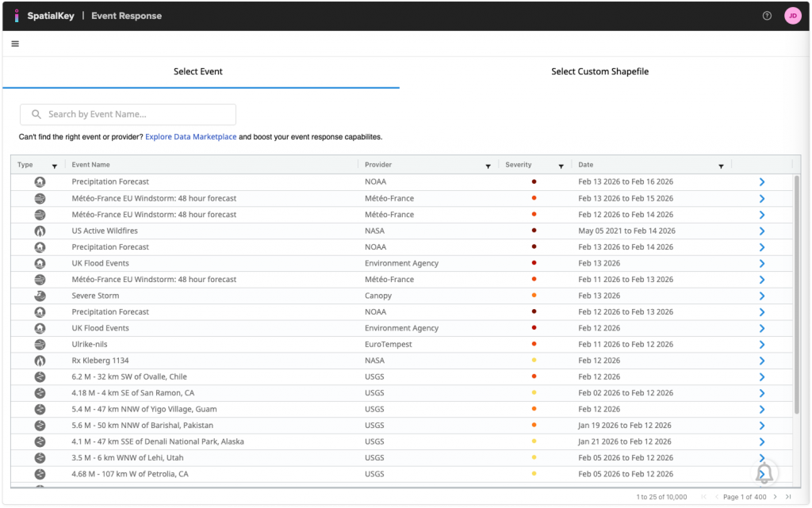Open the Severity column filter

(x=561, y=165)
